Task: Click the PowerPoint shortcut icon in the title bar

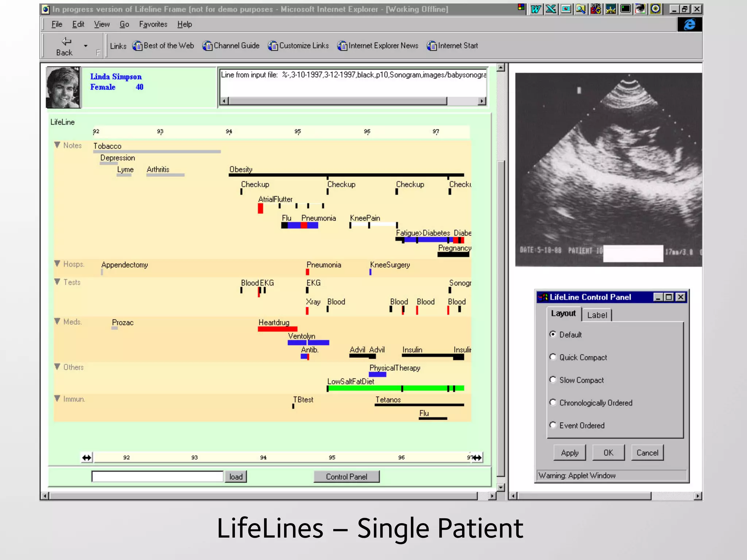Action: [566, 9]
